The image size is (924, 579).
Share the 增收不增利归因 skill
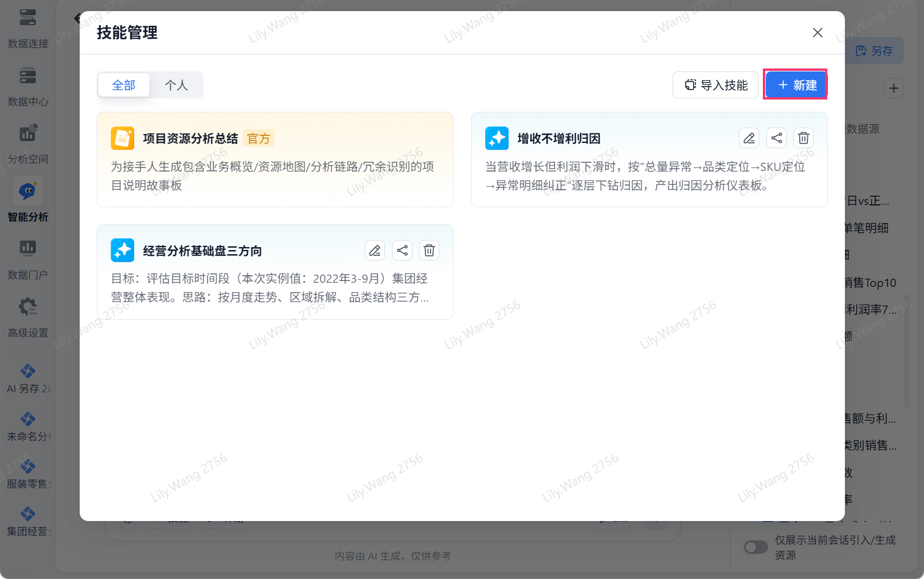click(776, 138)
